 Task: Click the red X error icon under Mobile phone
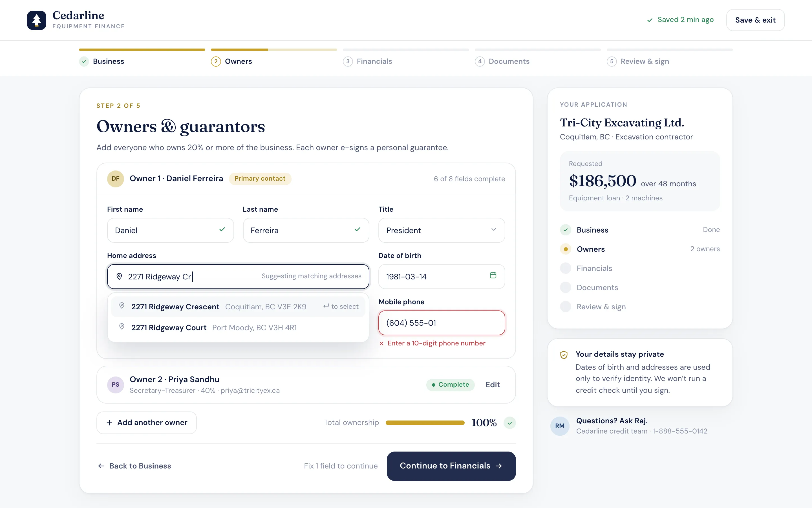[381, 343]
